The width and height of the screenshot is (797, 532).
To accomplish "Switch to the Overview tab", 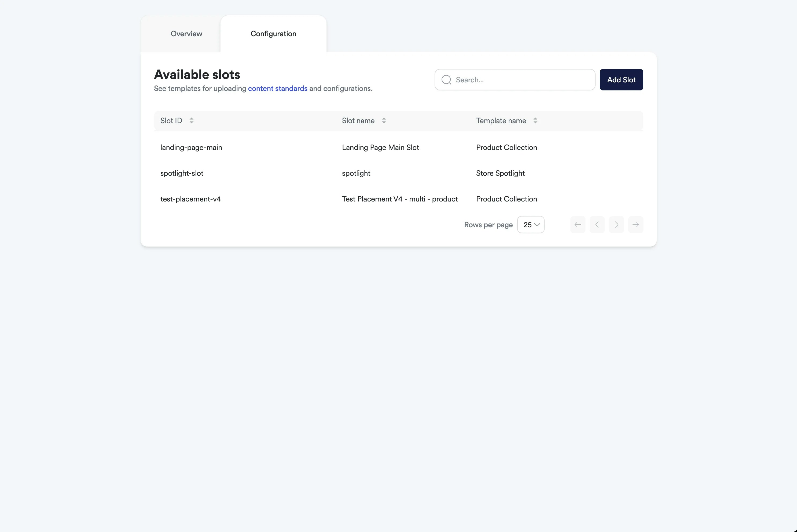I will click(186, 34).
